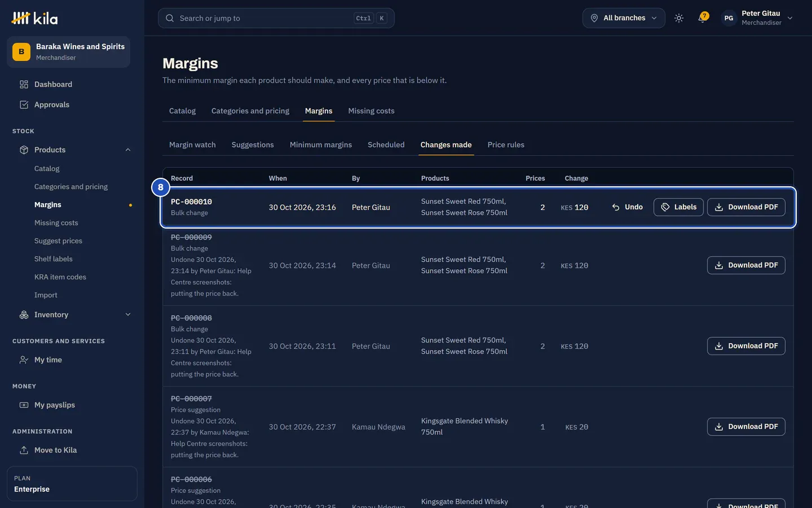Click Labels button for PC-000010
Image resolution: width=812 pixels, height=508 pixels.
pyautogui.click(x=678, y=207)
